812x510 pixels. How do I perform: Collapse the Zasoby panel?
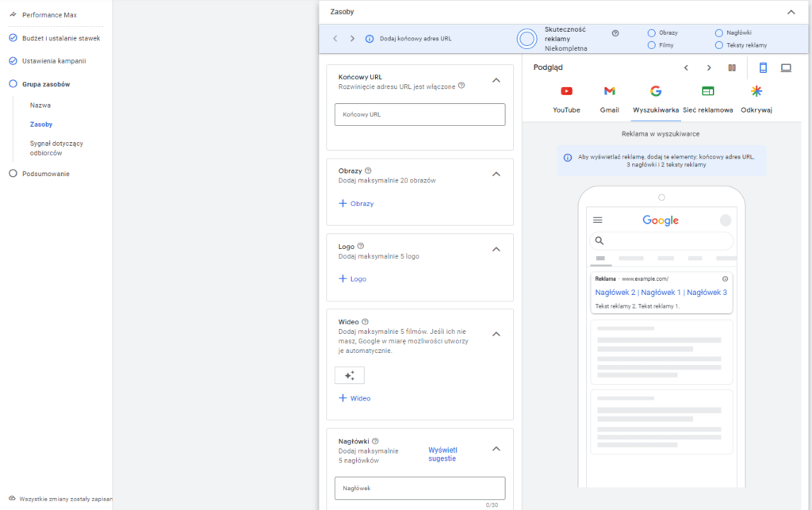tap(791, 12)
